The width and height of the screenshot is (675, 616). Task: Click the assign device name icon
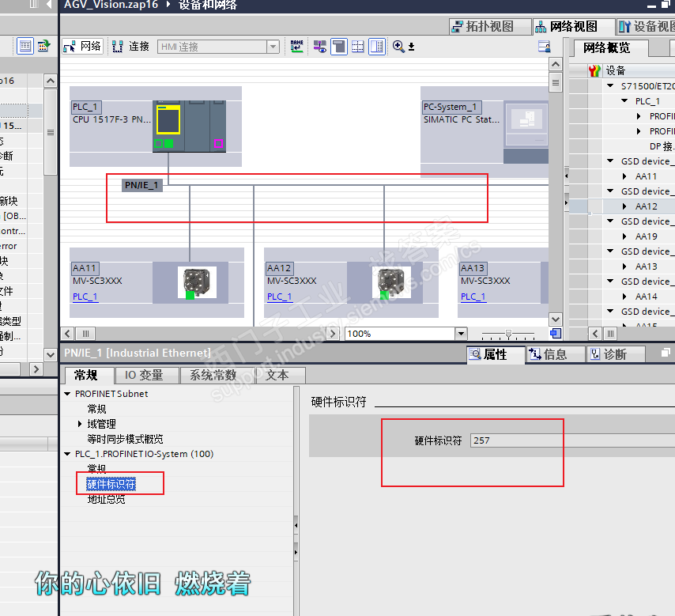click(x=296, y=46)
